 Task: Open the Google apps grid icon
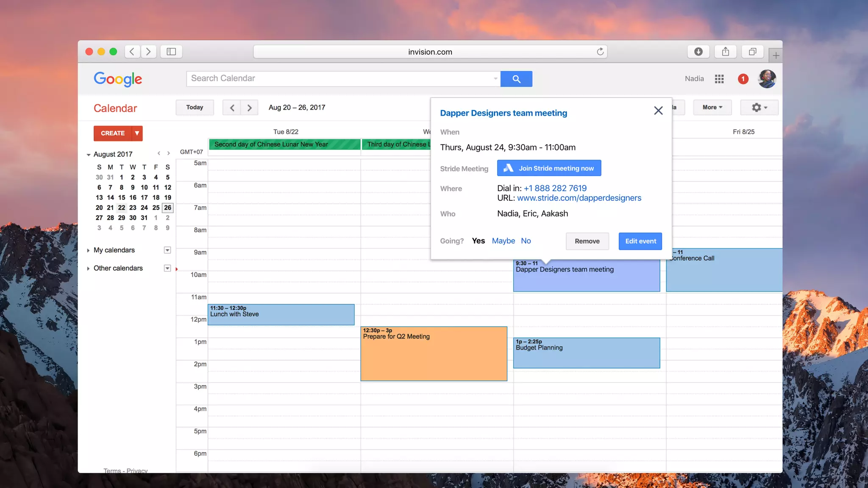click(719, 79)
